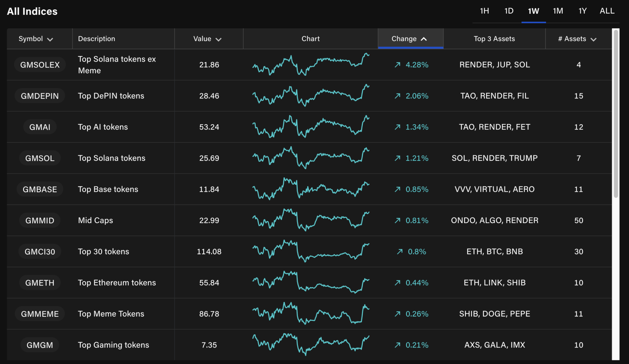Click the Mid Caps sparkline chart
629x364 pixels.
click(x=310, y=220)
